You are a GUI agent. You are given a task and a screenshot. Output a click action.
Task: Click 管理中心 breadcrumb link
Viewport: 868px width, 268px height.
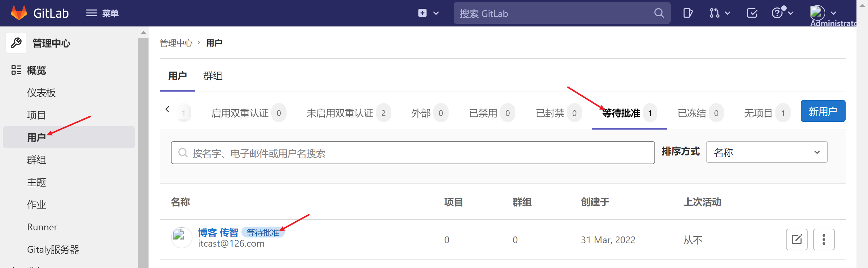tap(176, 43)
